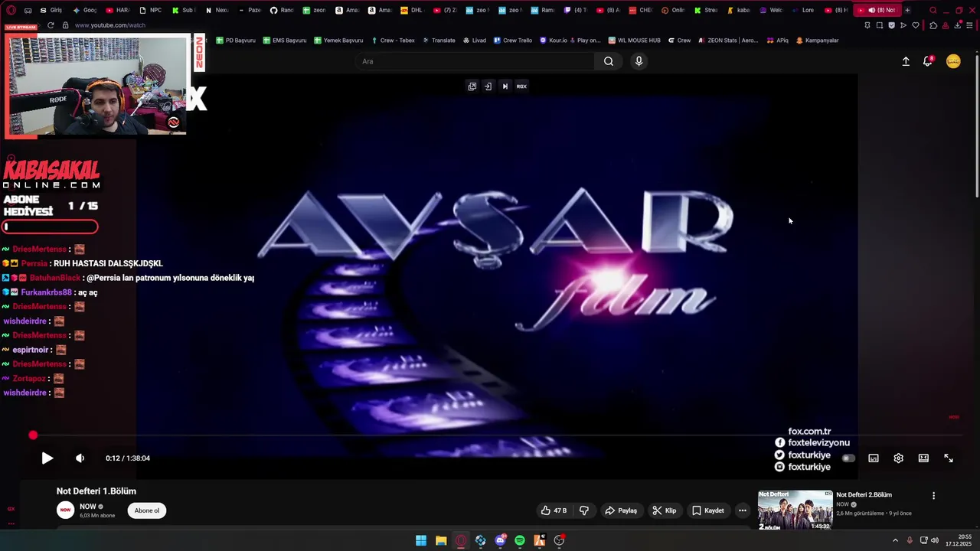Open the Opera GX menu logo
980x551 pixels.
point(11,10)
